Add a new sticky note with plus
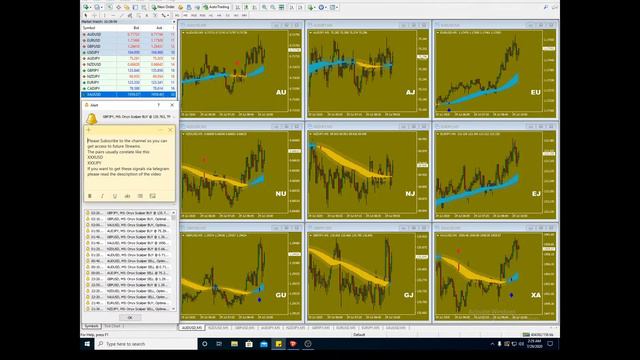The height and width of the screenshot is (360, 640). 89,130
